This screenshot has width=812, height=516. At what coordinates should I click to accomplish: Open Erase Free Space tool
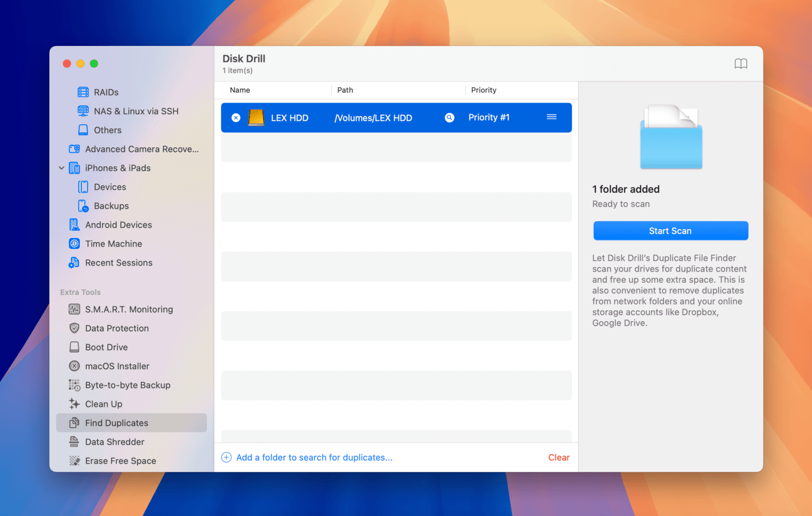click(x=120, y=461)
